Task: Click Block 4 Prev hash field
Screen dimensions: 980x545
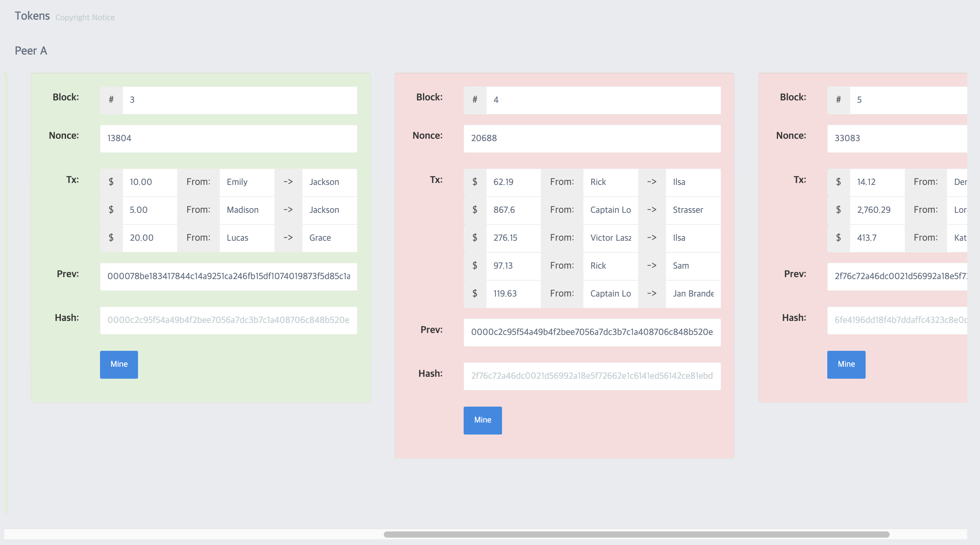Action: [x=592, y=332]
